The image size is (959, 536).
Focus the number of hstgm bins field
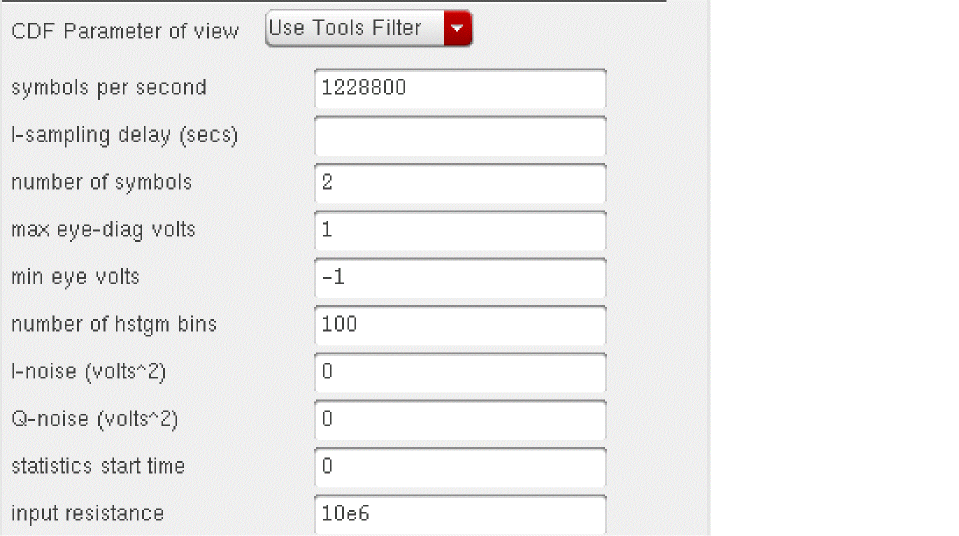click(460, 325)
